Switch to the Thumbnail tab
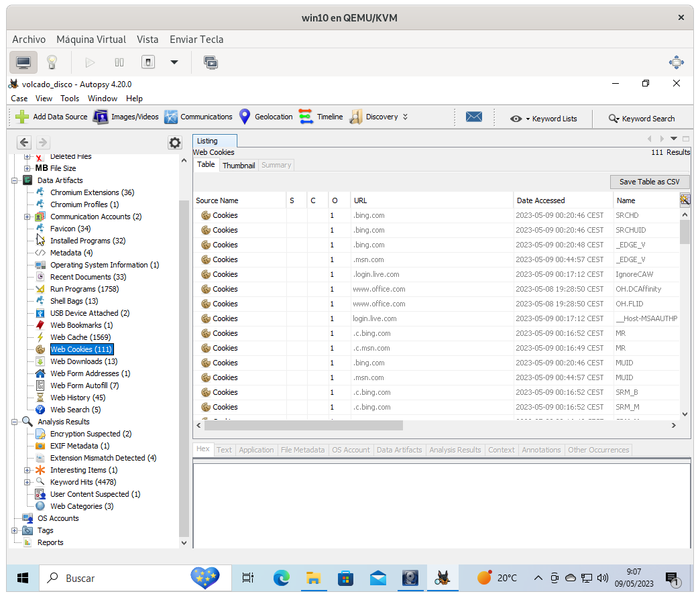This screenshot has height=598, width=700. [x=239, y=165]
